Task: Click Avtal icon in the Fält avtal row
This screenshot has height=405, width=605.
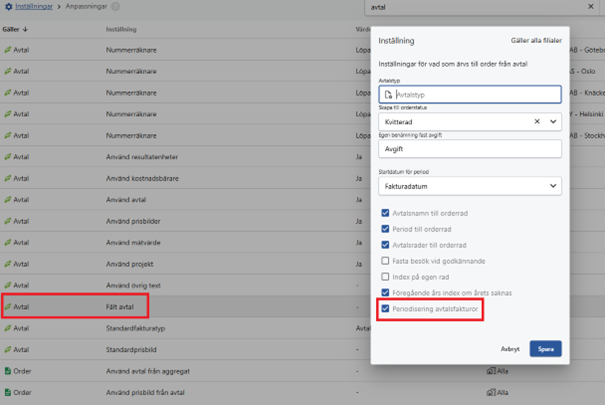Action: pos(8,307)
